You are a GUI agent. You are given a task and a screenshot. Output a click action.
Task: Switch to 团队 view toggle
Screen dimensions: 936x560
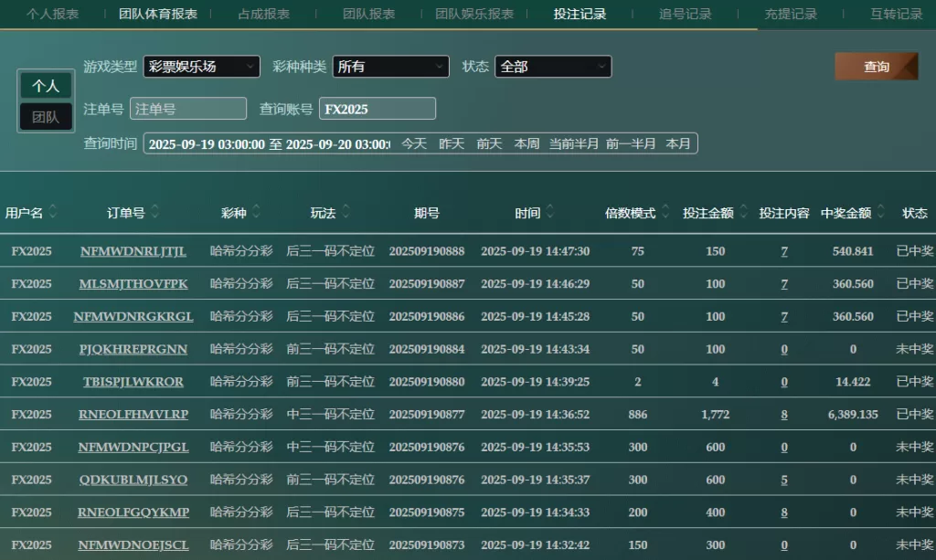(x=46, y=117)
